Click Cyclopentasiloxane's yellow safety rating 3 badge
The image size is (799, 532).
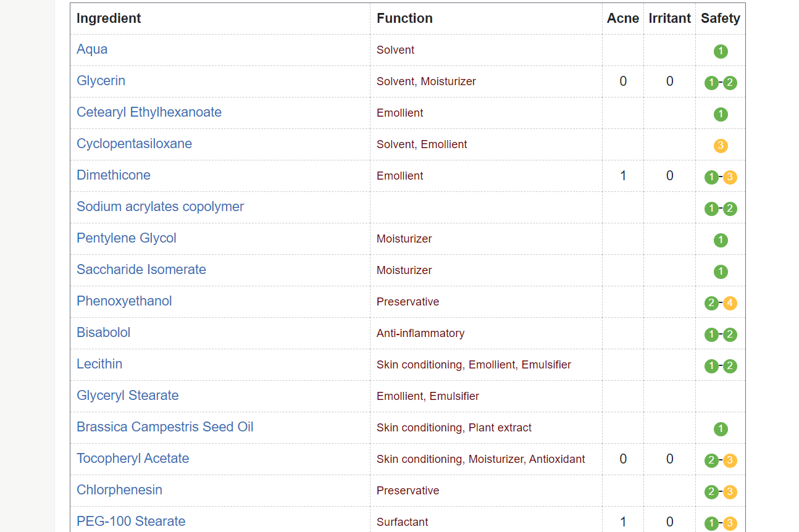tap(721, 146)
